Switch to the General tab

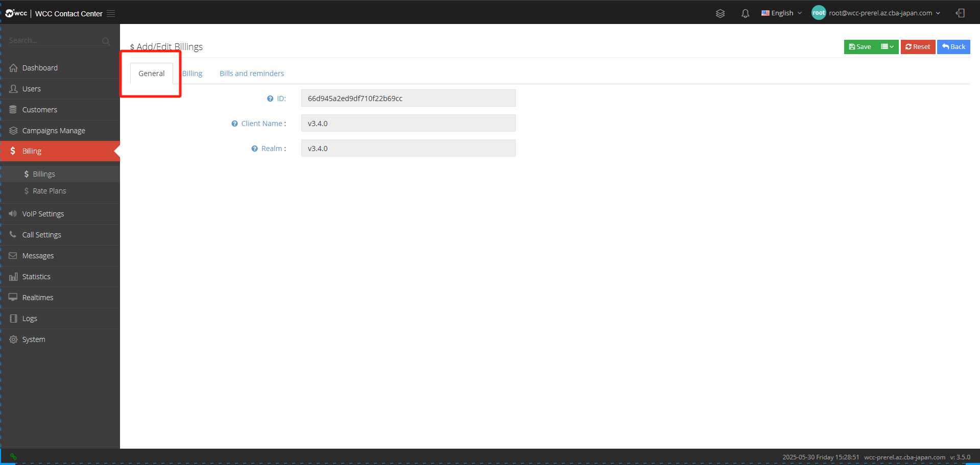pyautogui.click(x=152, y=74)
